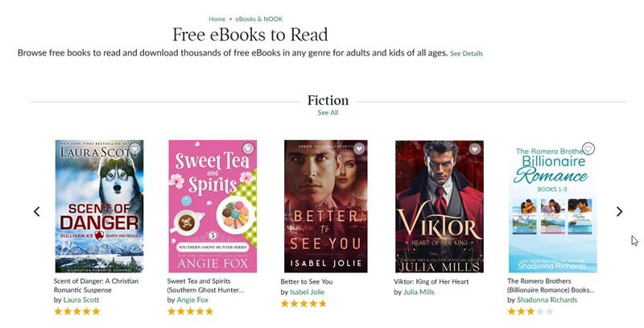Toggle wishlist heart on Sweet Tea and Spirits

tap(247, 148)
